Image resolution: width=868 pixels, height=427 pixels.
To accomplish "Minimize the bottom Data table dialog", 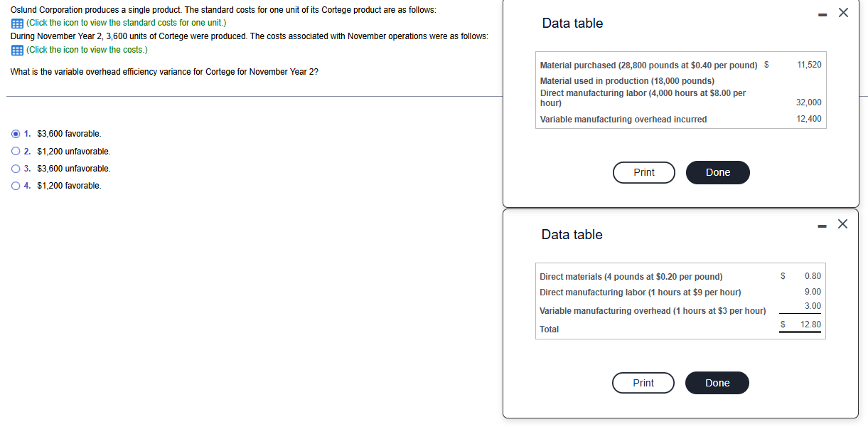I will click(822, 224).
